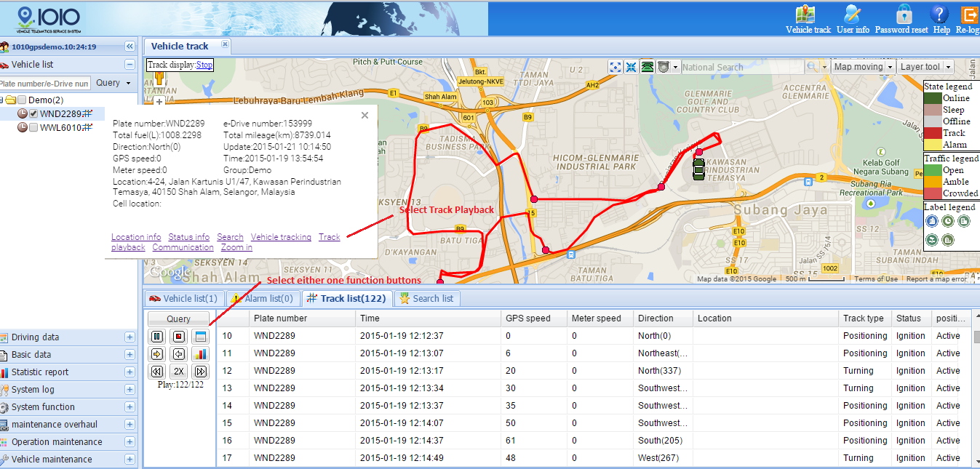Click the full-extent map icon
Screen dimensions: 980x469
616,67
